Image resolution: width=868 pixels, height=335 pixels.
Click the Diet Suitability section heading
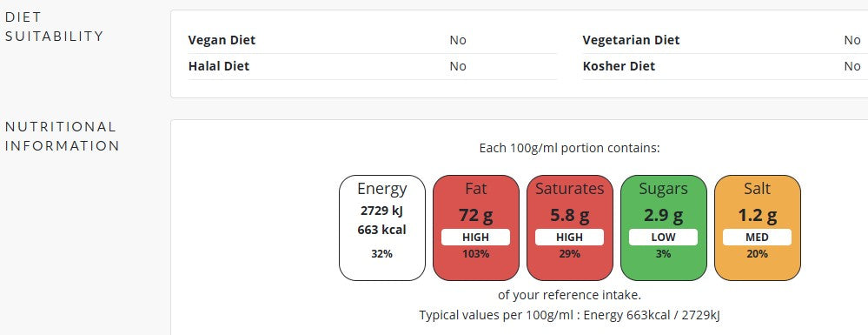click(54, 27)
